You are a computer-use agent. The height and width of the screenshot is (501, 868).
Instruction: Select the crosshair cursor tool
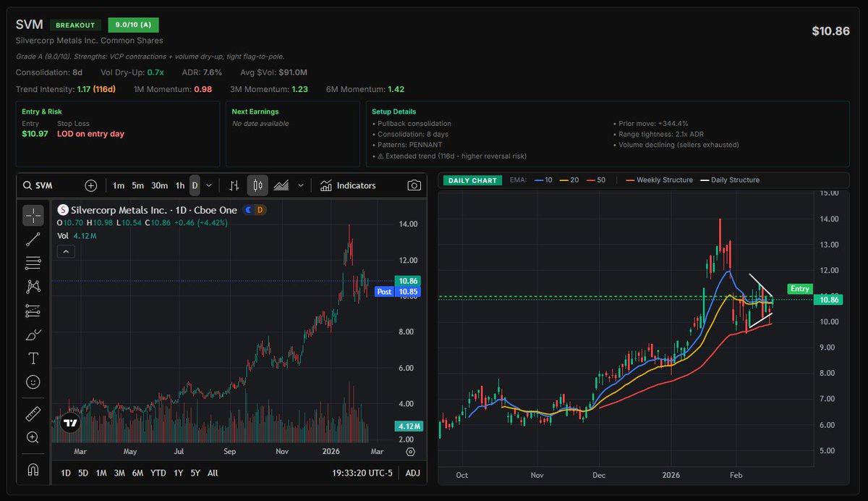tap(33, 215)
